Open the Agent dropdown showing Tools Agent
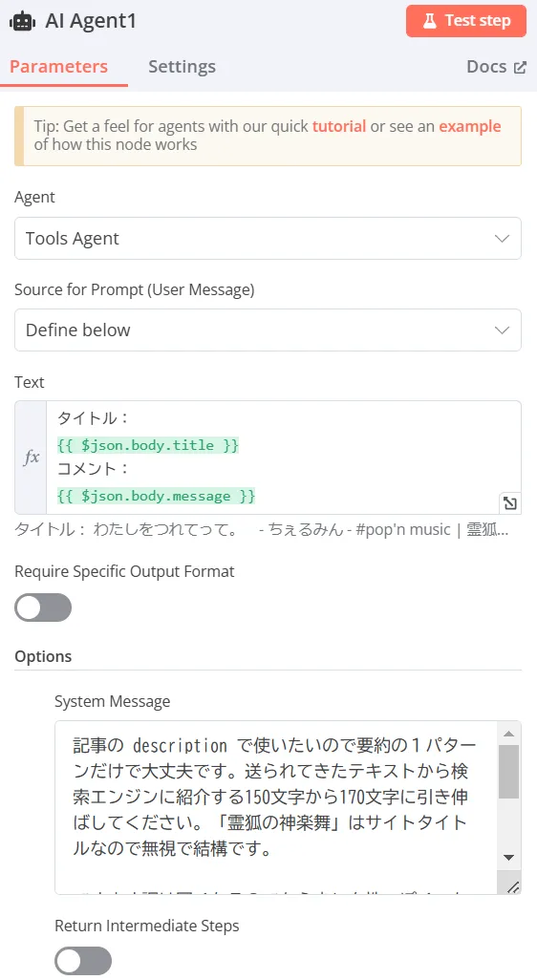The width and height of the screenshot is (537, 980). point(268,238)
